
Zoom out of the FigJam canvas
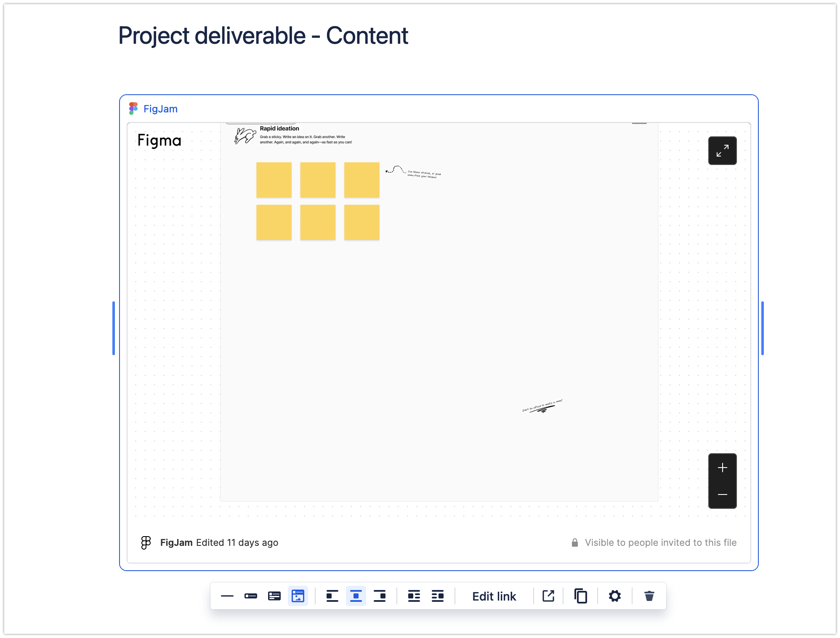coord(723,495)
